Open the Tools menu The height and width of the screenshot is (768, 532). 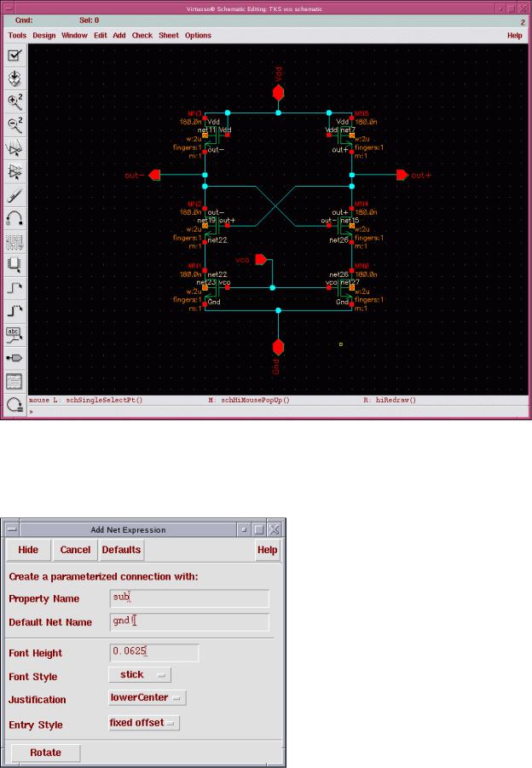17,35
